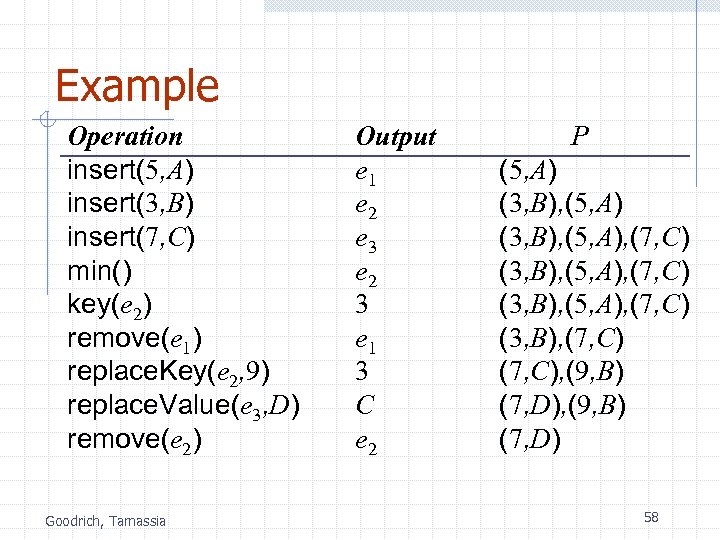This screenshot has height=540, width=720.
Task: Select the P value "(7,D),(9,B)"
Action: (x=563, y=406)
